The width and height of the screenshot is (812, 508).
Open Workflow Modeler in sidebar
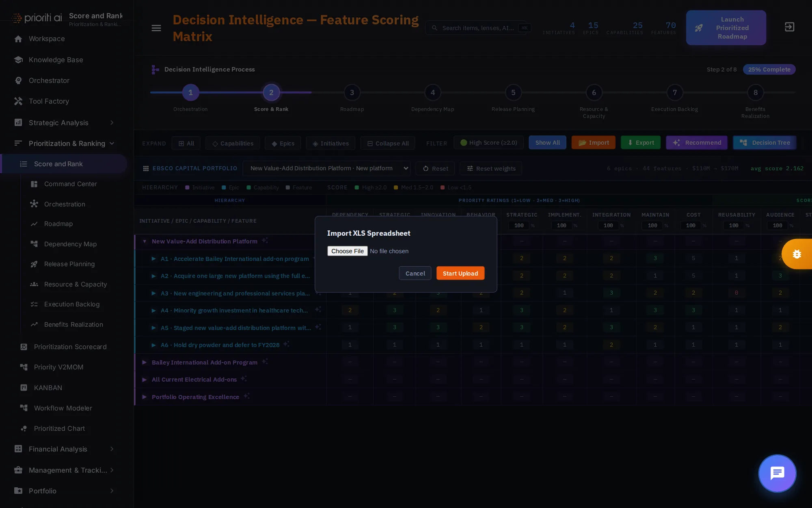point(63,408)
